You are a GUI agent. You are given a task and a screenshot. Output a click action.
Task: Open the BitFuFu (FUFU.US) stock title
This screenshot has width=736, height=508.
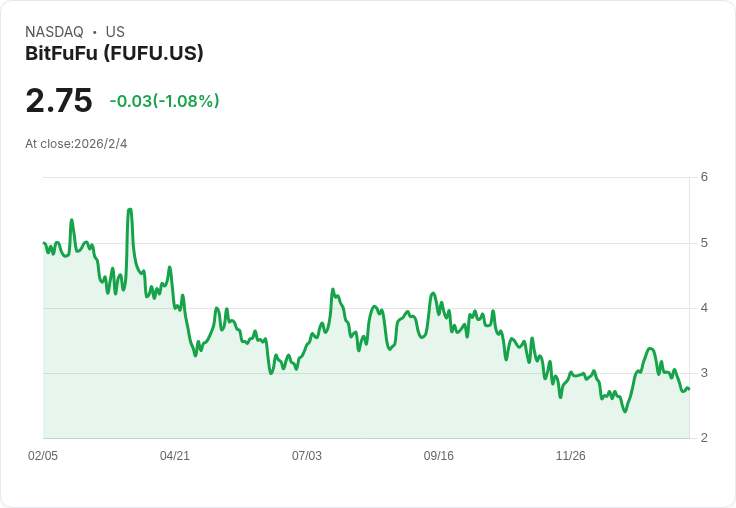(x=114, y=54)
